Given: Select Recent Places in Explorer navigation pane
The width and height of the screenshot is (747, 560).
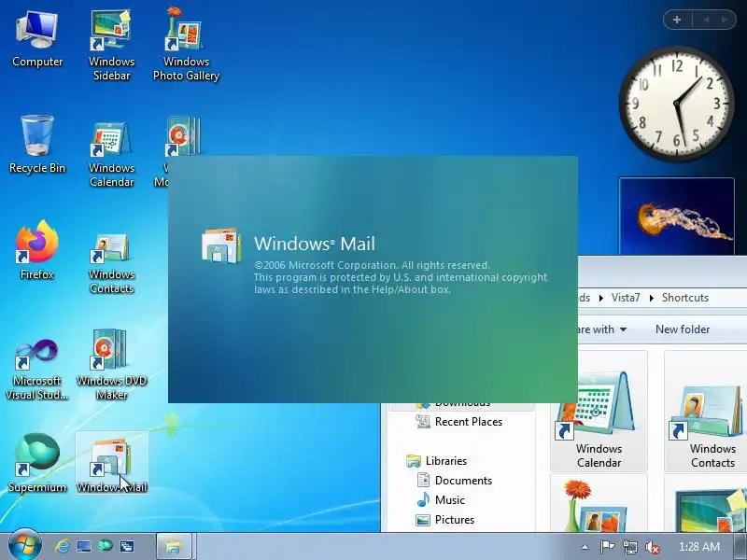Looking at the screenshot, I should pyautogui.click(x=459, y=422).
